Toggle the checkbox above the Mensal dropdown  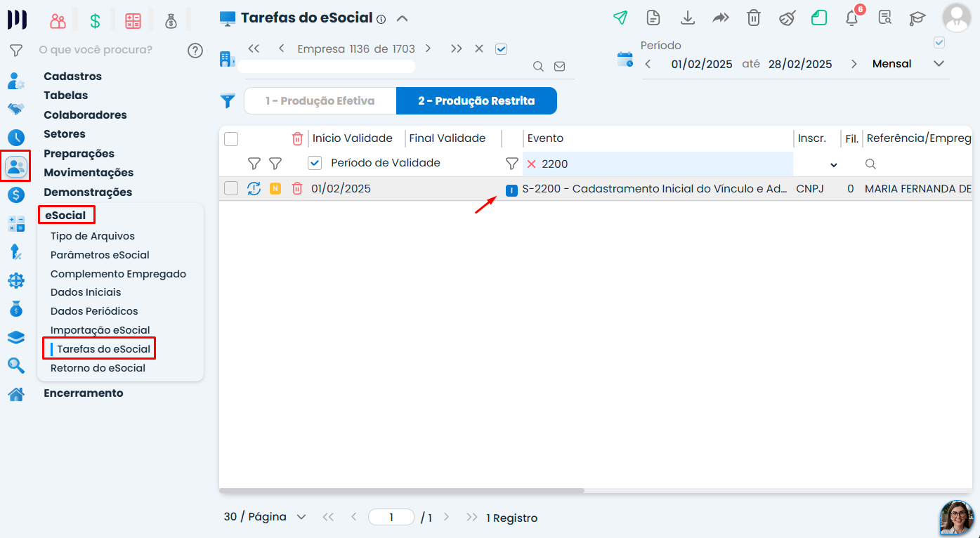939,43
